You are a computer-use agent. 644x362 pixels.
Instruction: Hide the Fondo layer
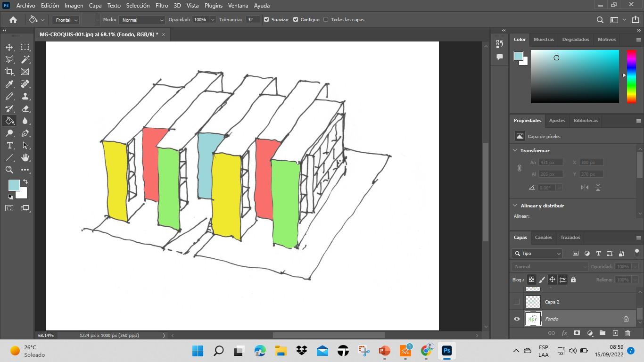pos(517,319)
